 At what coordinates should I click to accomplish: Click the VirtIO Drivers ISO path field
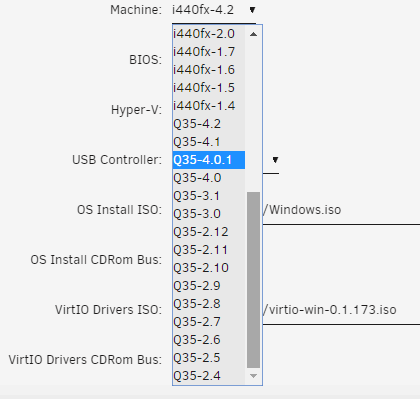(x=341, y=310)
